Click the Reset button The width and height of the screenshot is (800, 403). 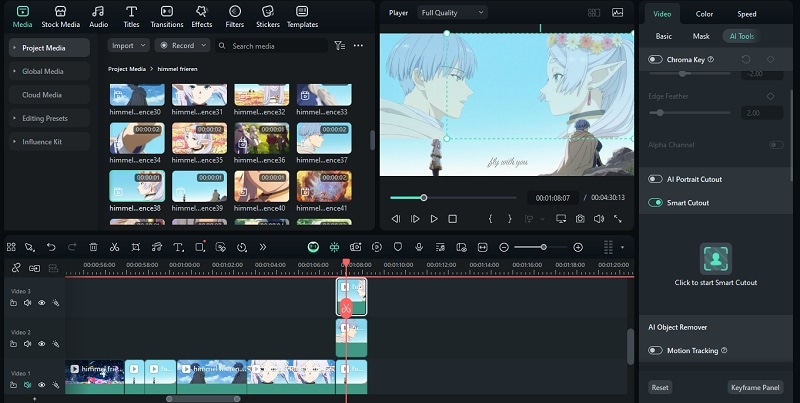[x=660, y=387]
